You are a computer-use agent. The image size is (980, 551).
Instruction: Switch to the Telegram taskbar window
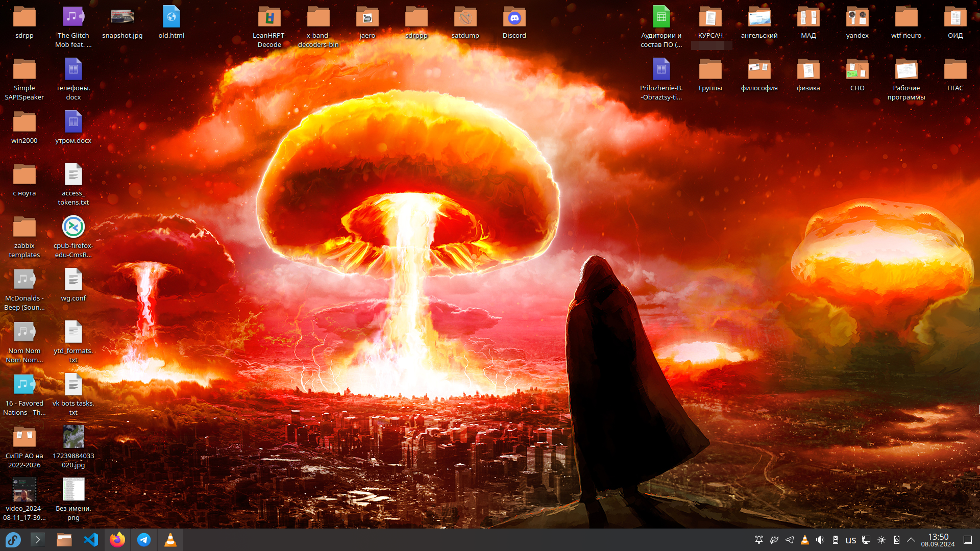[x=144, y=540]
